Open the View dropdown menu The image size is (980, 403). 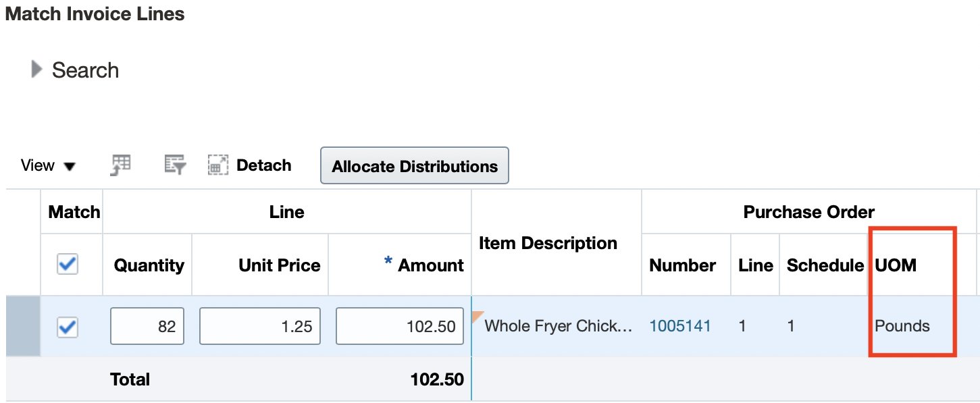tap(48, 165)
